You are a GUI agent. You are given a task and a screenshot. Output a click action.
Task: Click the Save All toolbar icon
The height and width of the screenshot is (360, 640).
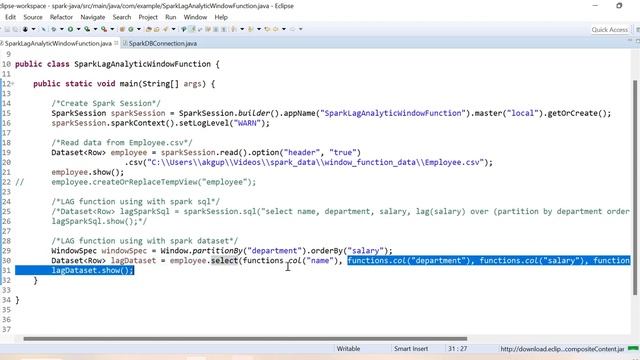pos(15,29)
